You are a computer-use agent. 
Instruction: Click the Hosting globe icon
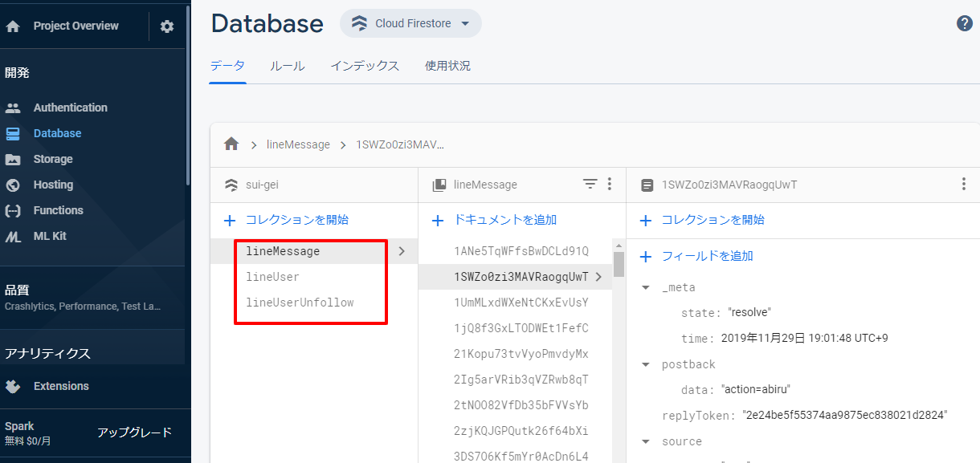pos(13,185)
